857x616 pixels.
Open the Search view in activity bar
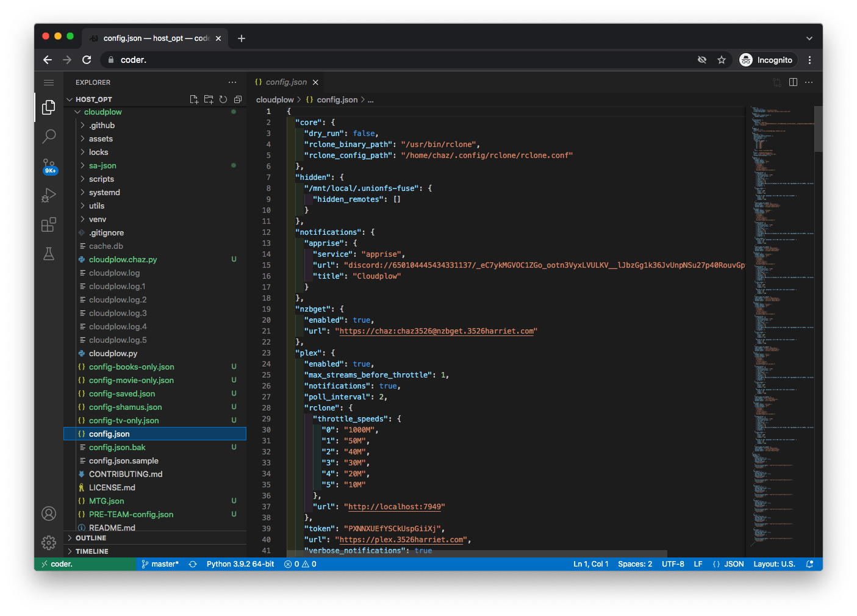point(49,136)
